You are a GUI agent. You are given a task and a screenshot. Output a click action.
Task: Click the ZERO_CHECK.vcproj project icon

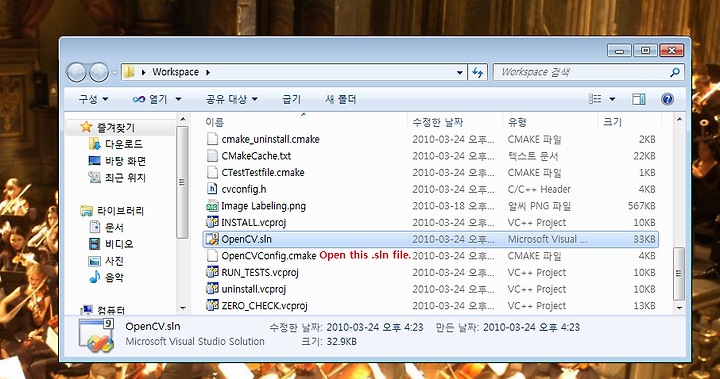pyautogui.click(x=212, y=305)
